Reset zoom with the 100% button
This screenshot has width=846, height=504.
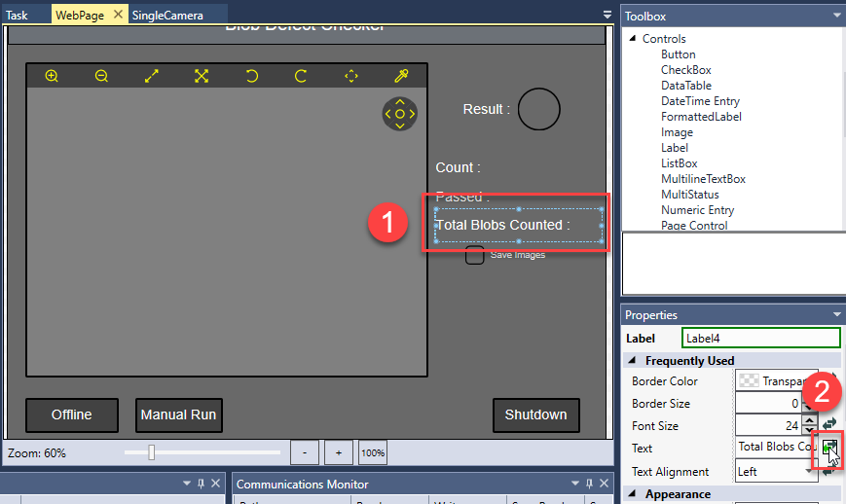point(373,453)
